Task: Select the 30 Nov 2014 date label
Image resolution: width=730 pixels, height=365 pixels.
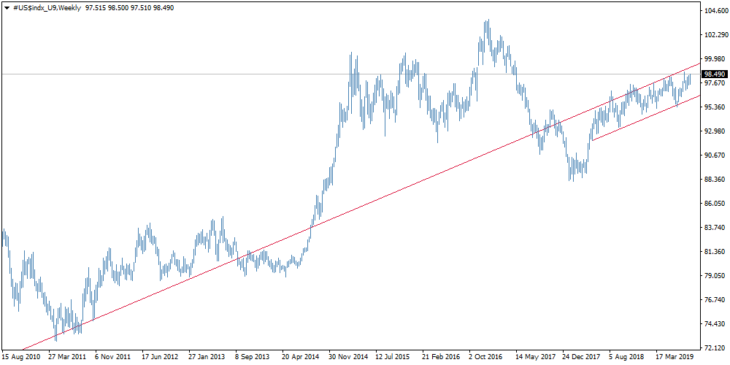Action: pos(348,356)
